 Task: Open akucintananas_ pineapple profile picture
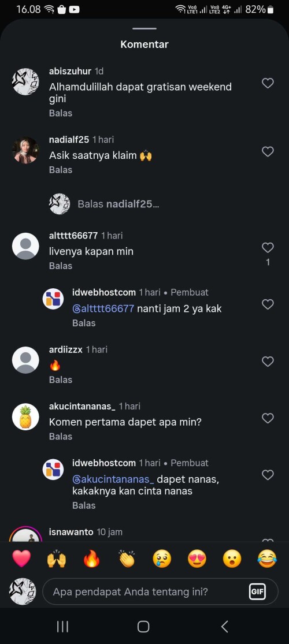[x=25, y=417]
